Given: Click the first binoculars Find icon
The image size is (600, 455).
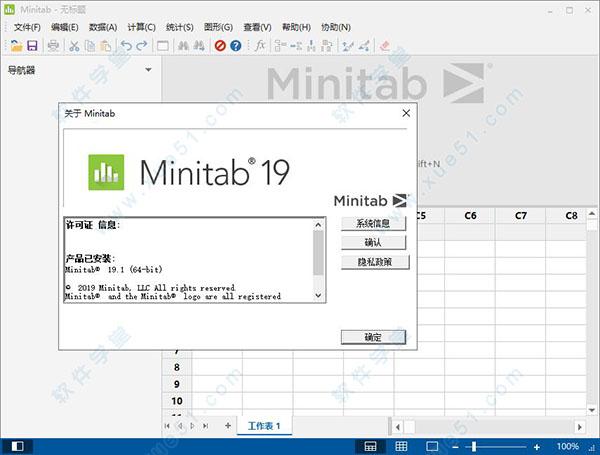Looking at the screenshot, I should [183, 46].
